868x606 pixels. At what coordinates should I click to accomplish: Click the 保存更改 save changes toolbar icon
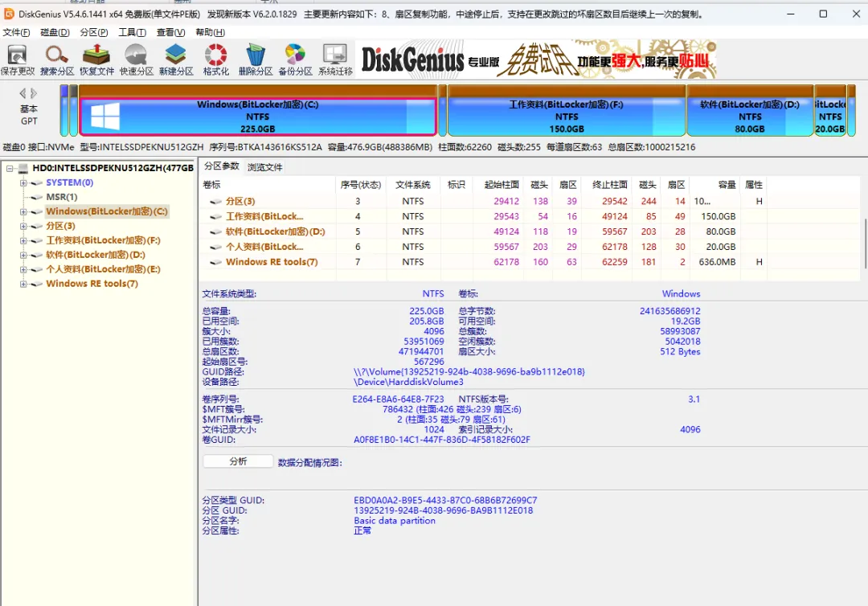[x=17, y=59]
